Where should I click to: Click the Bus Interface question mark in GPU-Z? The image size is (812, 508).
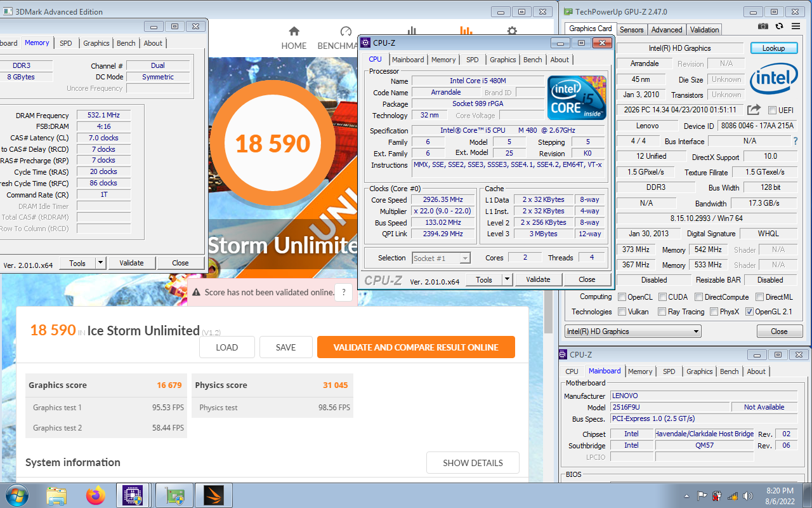[796, 141]
